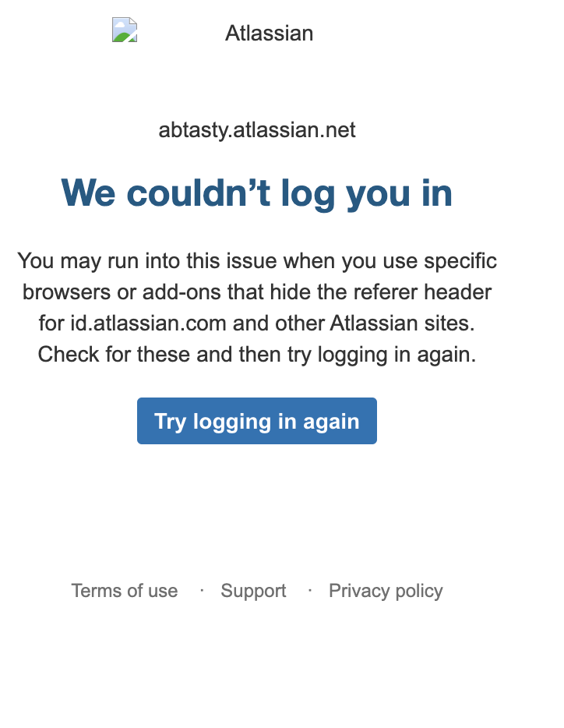564x728 pixels.
Task: Click the We couldn't log you in heading
Action: click(256, 193)
